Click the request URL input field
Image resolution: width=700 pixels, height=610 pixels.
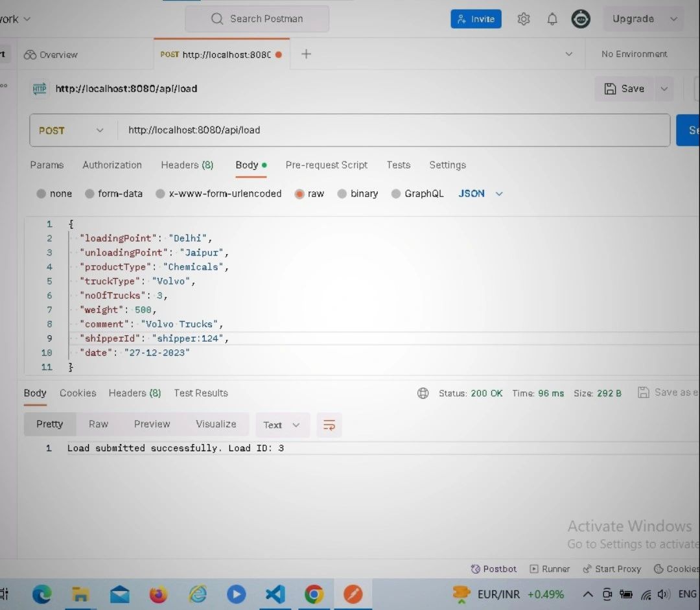pos(389,130)
